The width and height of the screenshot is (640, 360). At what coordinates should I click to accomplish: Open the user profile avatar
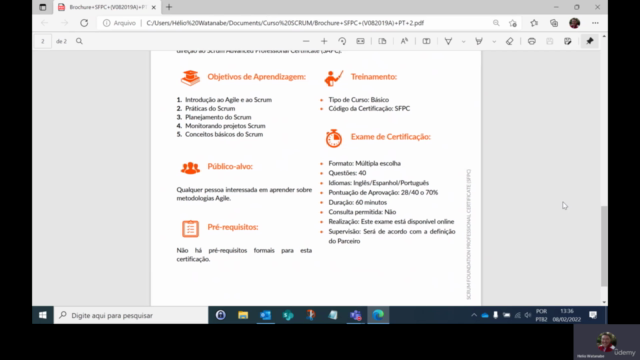click(574, 23)
